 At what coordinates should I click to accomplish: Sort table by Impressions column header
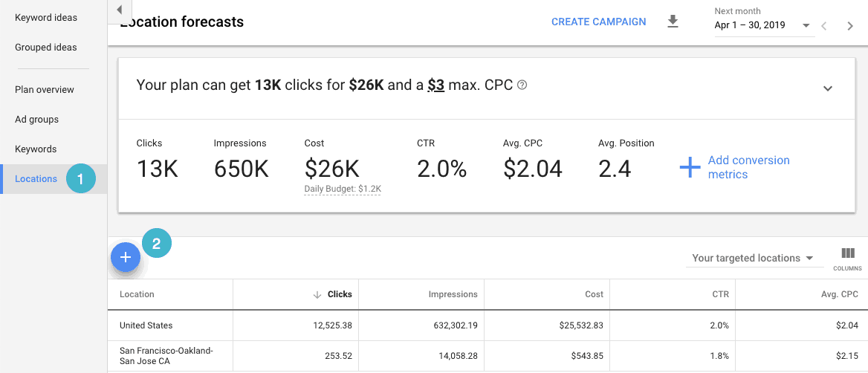[x=453, y=294]
